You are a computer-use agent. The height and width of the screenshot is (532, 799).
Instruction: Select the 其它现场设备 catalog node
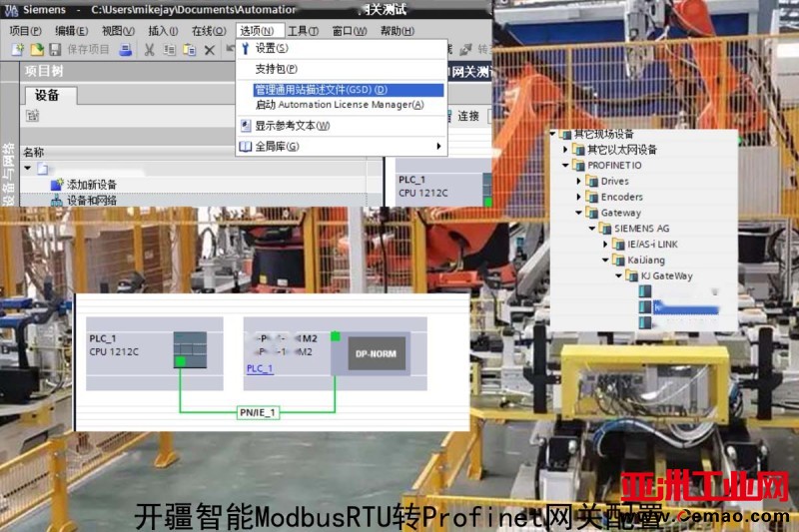(x=604, y=134)
